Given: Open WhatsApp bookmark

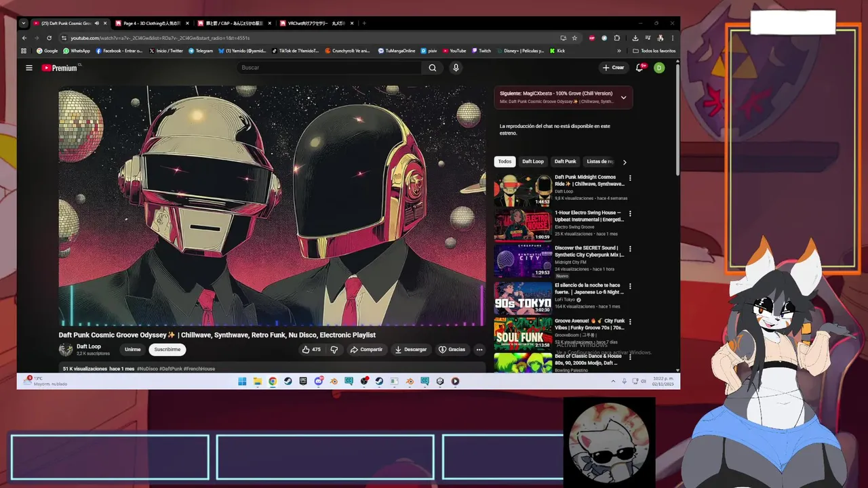Looking at the screenshot, I should 77,51.
